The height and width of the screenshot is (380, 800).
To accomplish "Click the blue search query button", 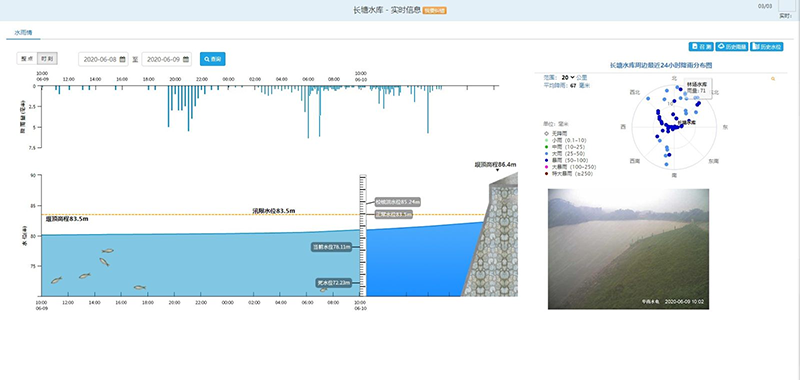I will pyautogui.click(x=213, y=59).
